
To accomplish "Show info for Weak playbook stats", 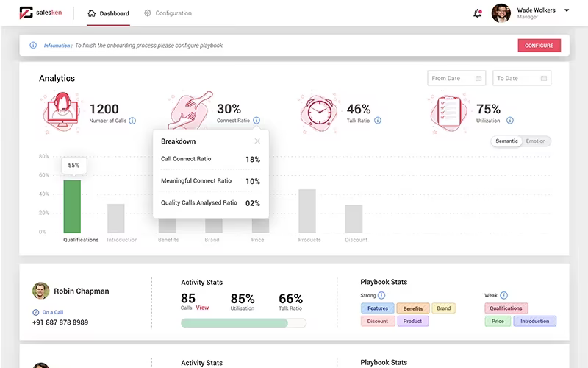I will pyautogui.click(x=504, y=296).
